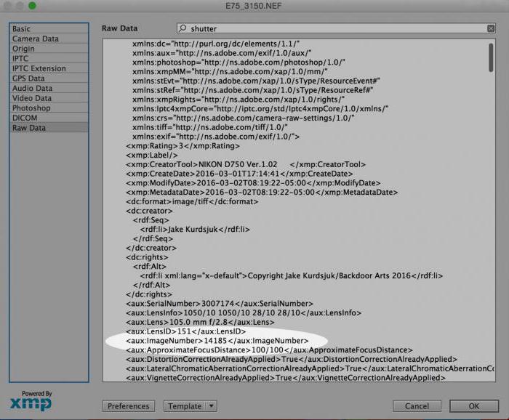The width and height of the screenshot is (509, 420).
Task: Click the xmlns:dc namespace line
Action: 215,44
